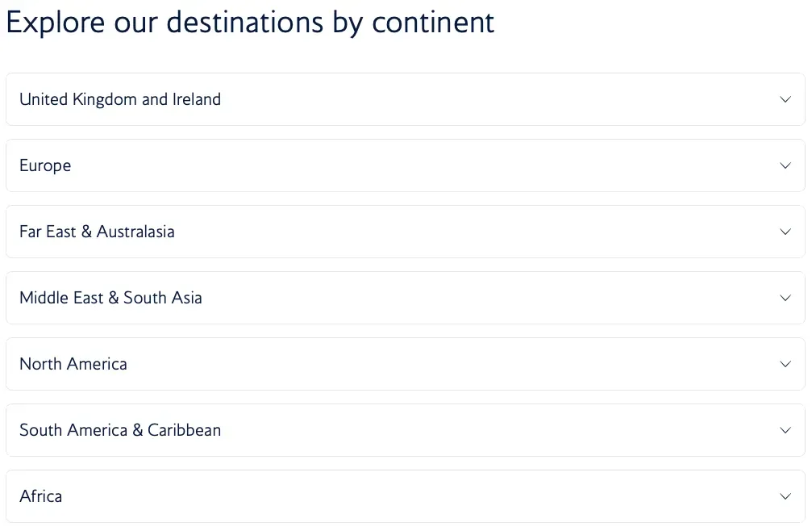Click the middle of the Europe accordion panel
The width and height of the screenshot is (812, 531).
point(406,165)
